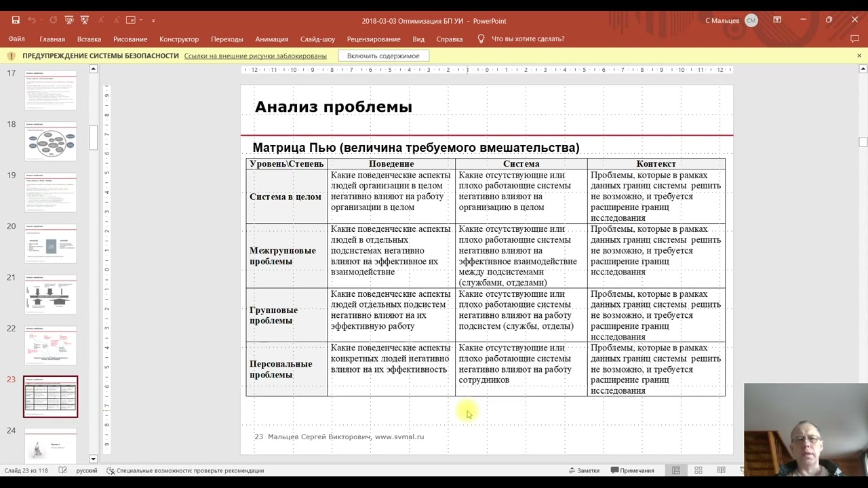Viewport: 868px width, 488px height.
Task: Open the Вставка ribbon tab
Action: coord(89,39)
